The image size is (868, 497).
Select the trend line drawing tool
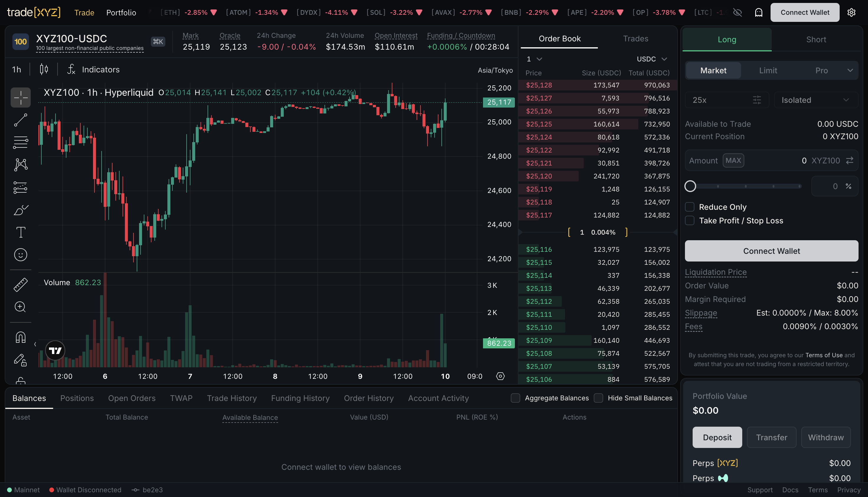click(20, 120)
